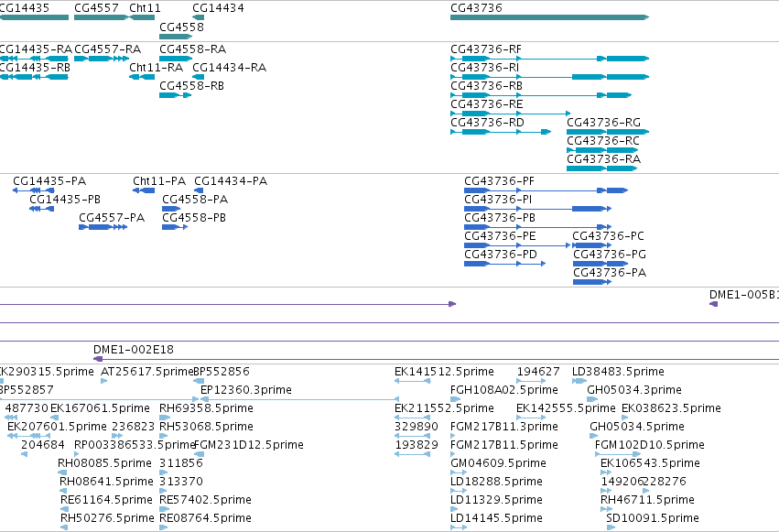The width and height of the screenshot is (779, 532).
Task: Click the CG4557 gene label
Action: 96,8
